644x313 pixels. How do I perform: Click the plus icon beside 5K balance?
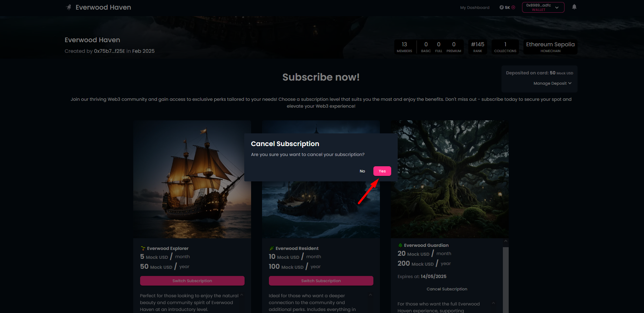(513, 8)
